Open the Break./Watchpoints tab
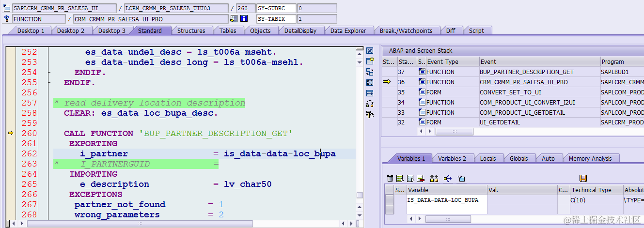The image size is (644, 228). (406, 30)
